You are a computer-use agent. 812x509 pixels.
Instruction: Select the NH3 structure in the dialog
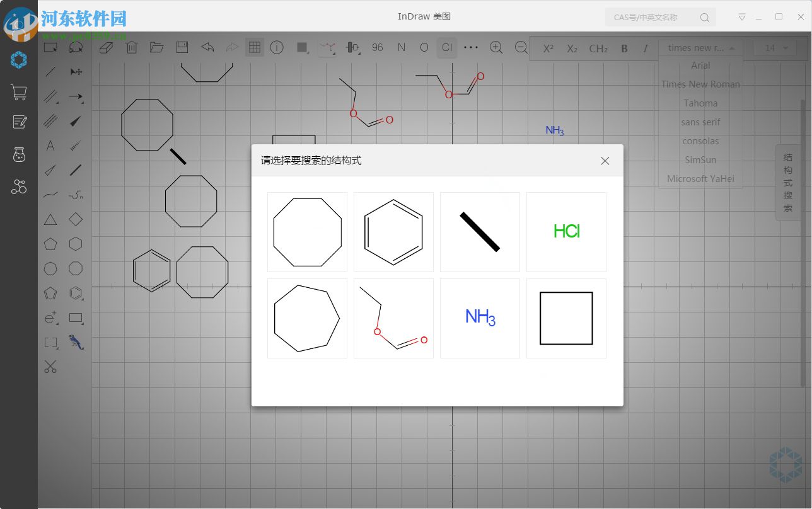480,317
